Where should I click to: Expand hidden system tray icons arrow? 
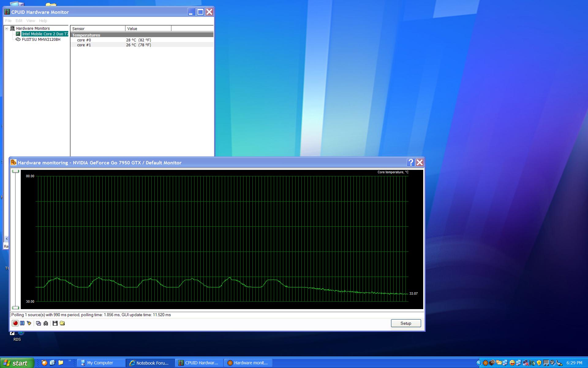point(479,363)
